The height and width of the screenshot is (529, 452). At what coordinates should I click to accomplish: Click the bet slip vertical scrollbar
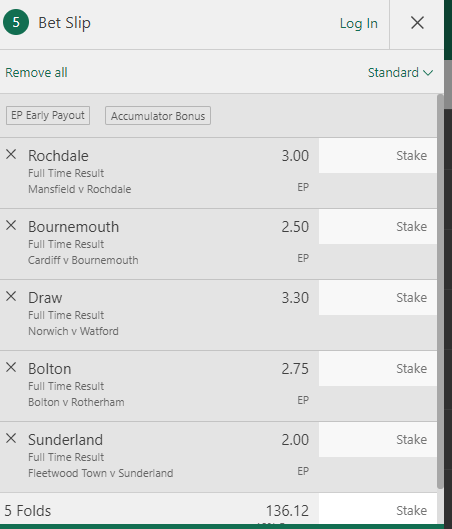point(440,291)
